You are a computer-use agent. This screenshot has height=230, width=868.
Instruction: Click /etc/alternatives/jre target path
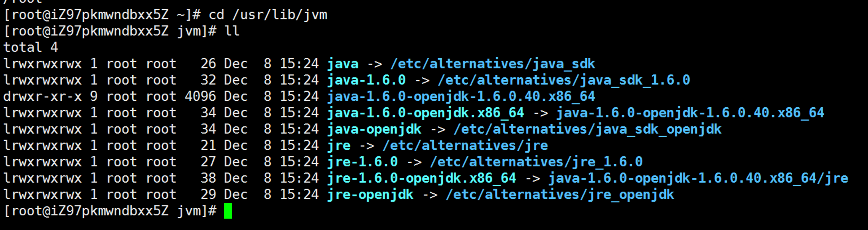[x=465, y=145]
